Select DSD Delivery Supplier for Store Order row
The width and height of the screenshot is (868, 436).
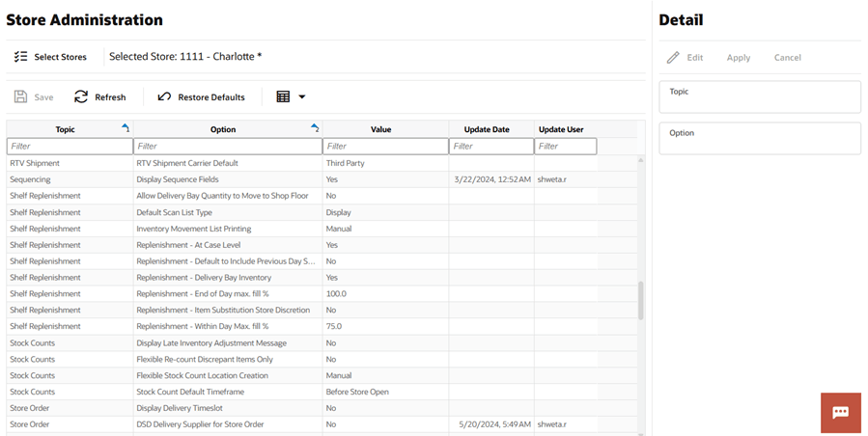(322, 424)
